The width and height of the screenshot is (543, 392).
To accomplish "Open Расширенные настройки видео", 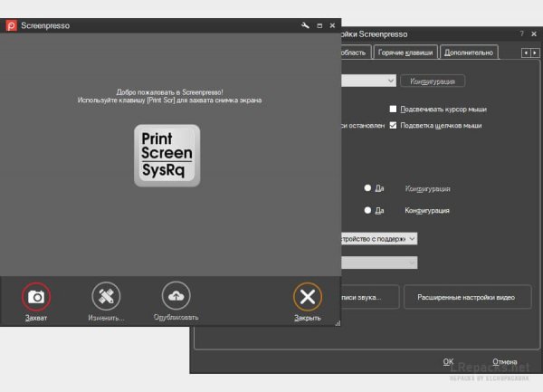I will pos(468,297).
